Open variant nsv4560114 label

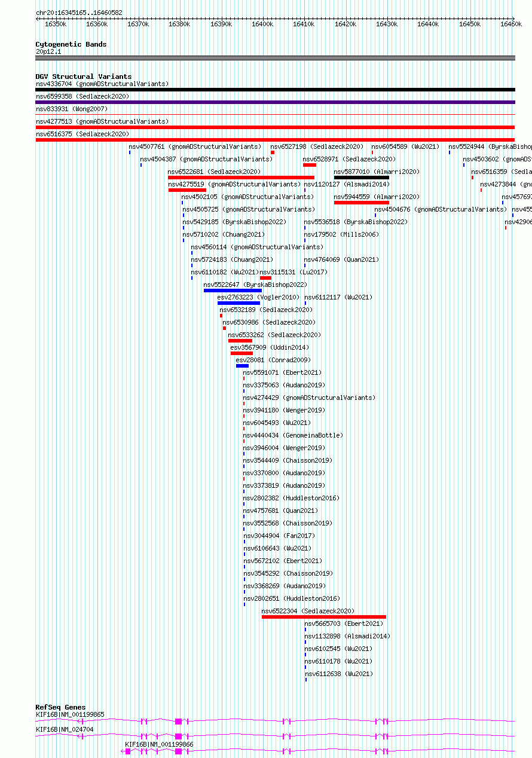coord(257,247)
